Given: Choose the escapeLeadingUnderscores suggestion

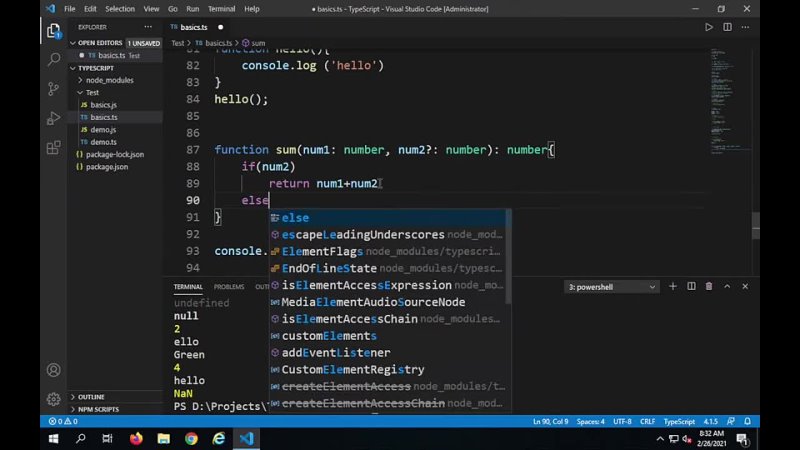Looking at the screenshot, I should point(390,235).
